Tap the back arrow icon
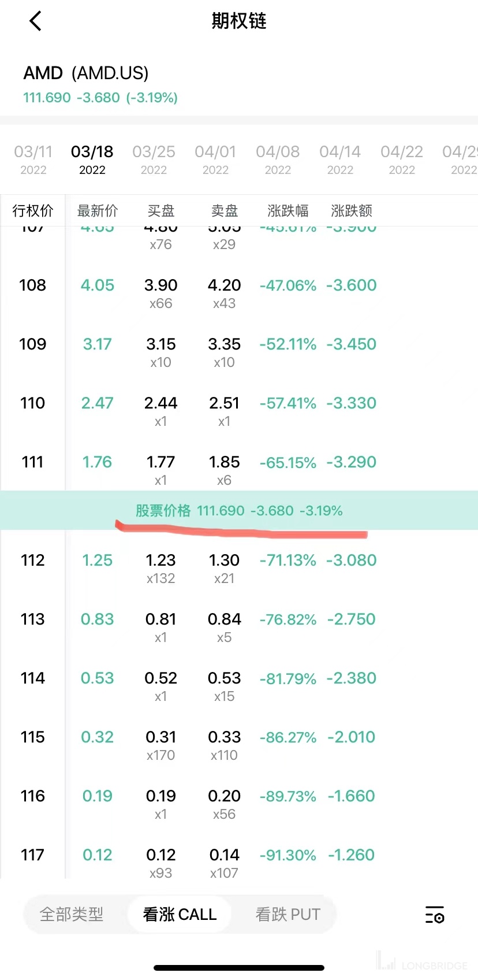Screen dimensions: 478x980 [x=36, y=21]
